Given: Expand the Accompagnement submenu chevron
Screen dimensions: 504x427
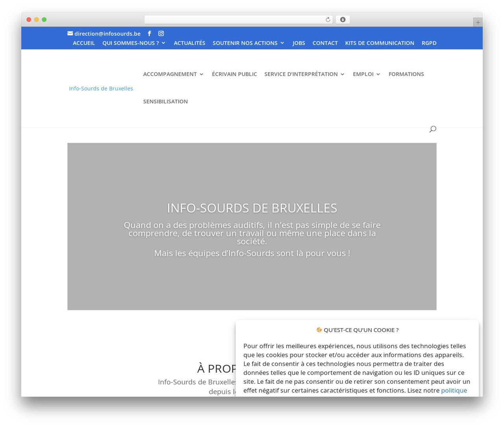Looking at the screenshot, I should tap(201, 74).
